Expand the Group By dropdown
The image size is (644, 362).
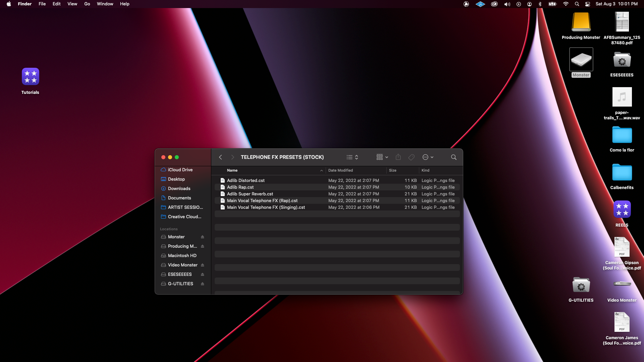(x=382, y=157)
